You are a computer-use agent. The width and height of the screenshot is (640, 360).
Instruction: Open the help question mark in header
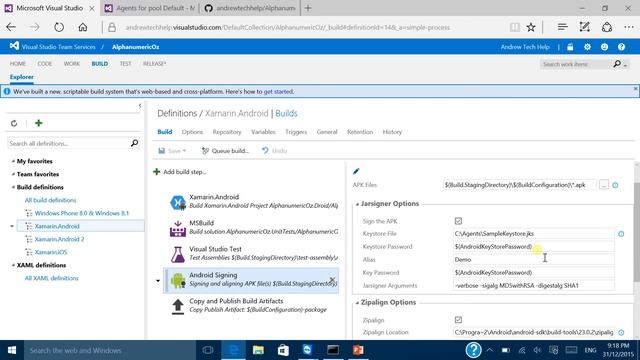point(621,47)
